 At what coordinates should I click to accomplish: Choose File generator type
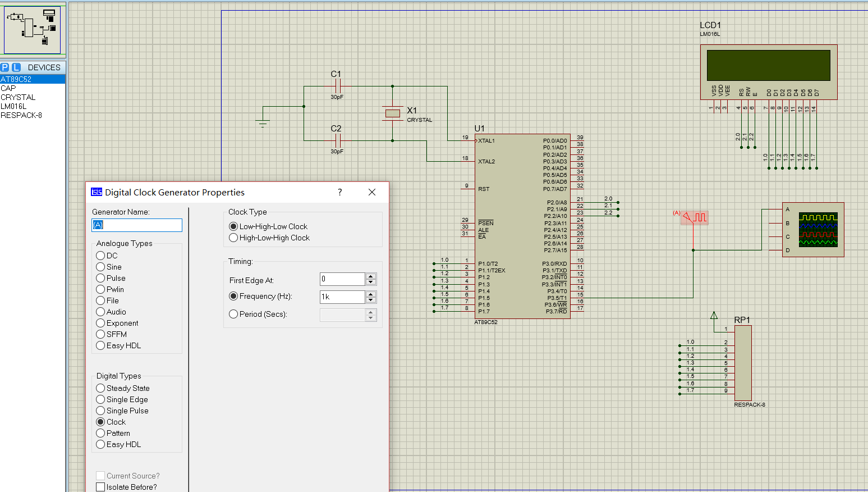pyautogui.click(x=100, y=300)
